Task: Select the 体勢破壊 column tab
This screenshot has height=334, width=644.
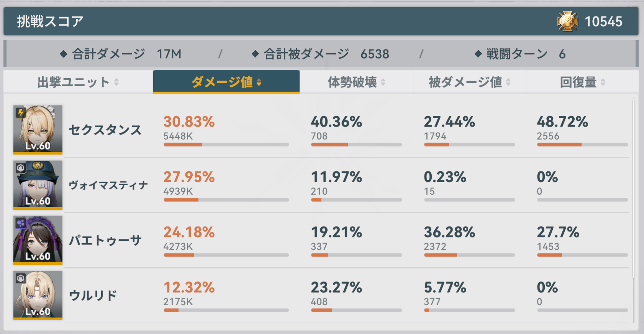Action: tap(357, 82)
